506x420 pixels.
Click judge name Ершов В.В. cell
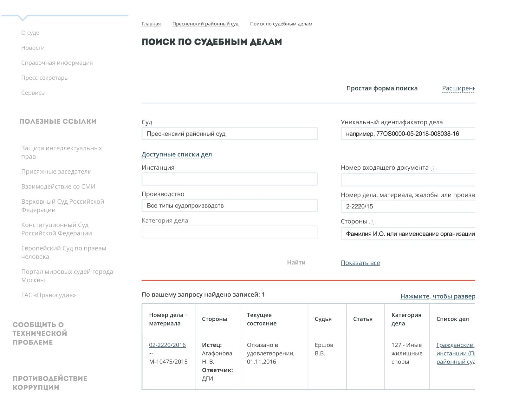(x=324, y=349)
